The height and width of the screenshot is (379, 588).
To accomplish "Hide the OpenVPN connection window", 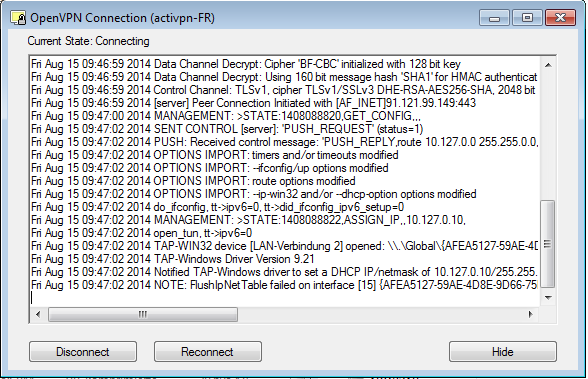I will (x=502, y=352).
